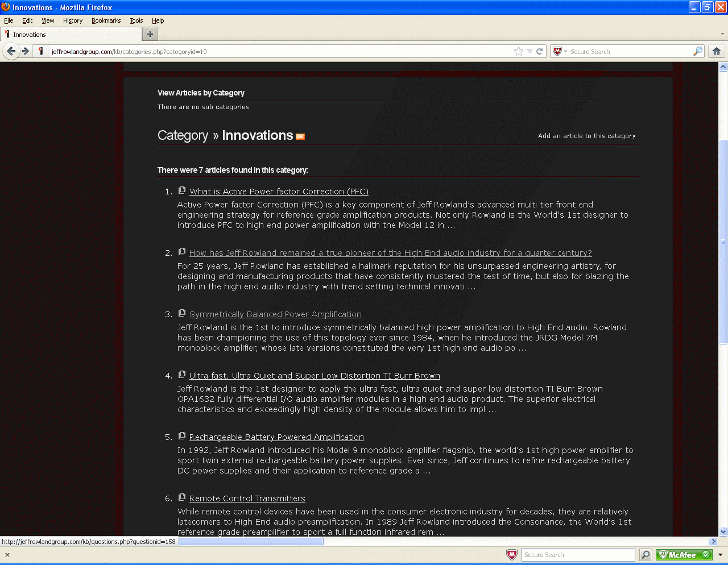Viewport: 728px width, 565px height.
Task: Open the Edit menu
Action: 27,20
